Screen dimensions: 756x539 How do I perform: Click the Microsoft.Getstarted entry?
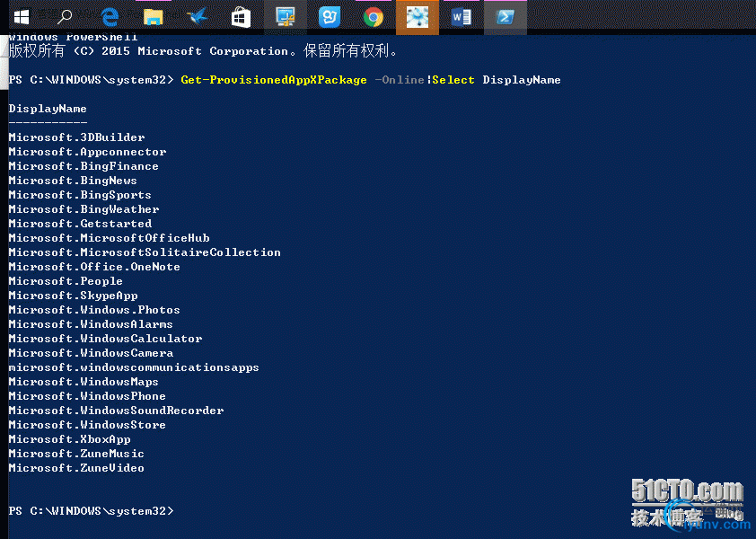click(x=80, y=224)
